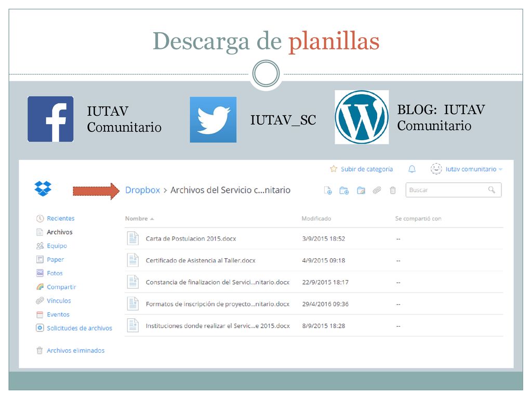Screen dimensions: 532x399
Task: Click the upload file icon in toolbar
Action: (x=328, y=190)
